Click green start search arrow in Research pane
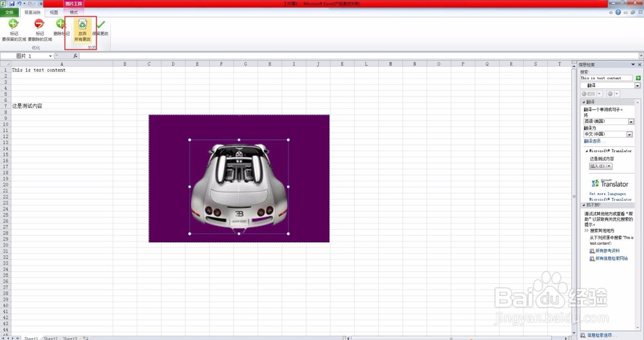The image size is (644, 340). pyautogui.click(x=638, y=78)
